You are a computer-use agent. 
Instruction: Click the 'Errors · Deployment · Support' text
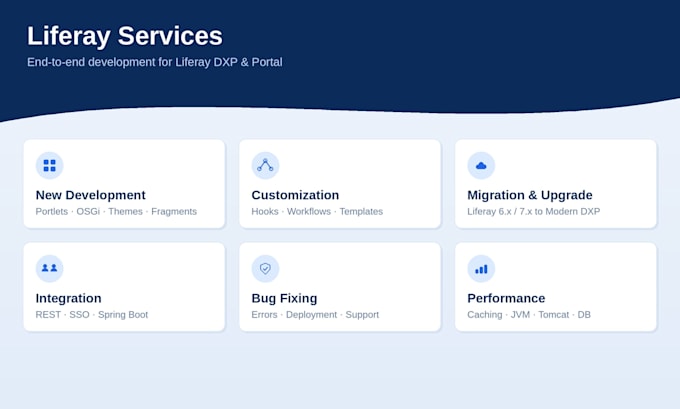[315, 314]
